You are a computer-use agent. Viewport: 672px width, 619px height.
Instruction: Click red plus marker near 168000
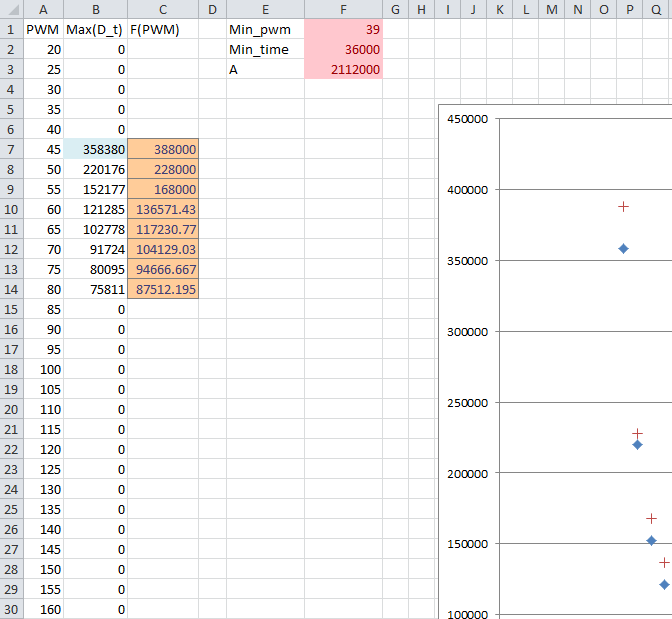pos(651,519)
